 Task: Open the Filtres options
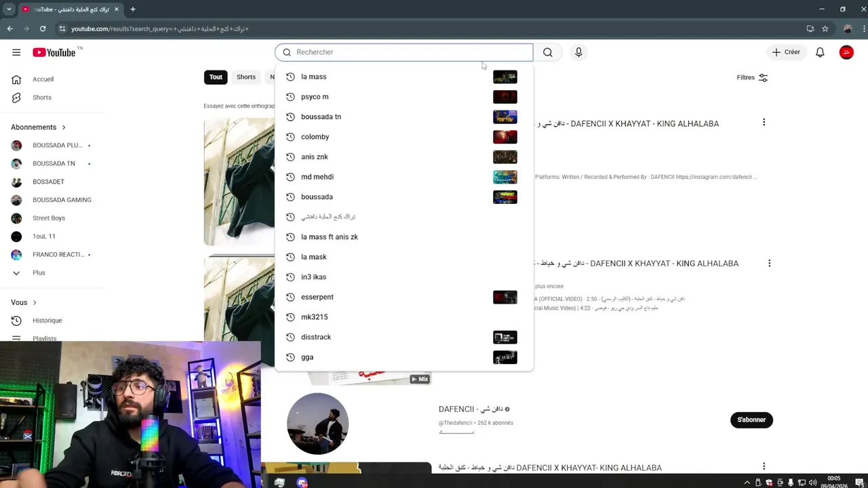pyautogui.click(x=752, y=77)
